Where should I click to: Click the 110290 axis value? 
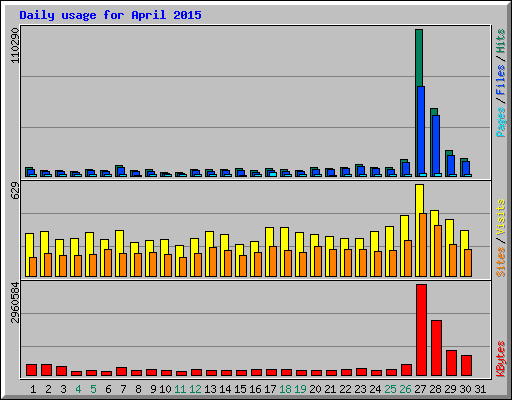pos(15,45)
